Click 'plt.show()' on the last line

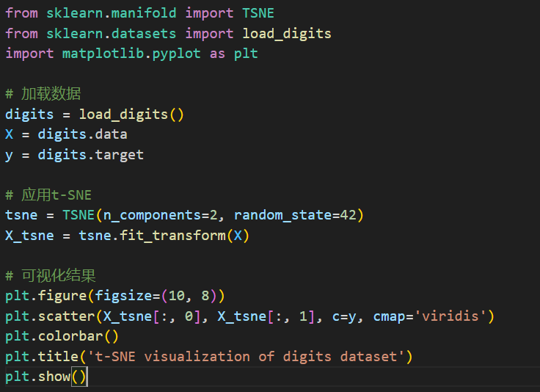tap(45, 377)
